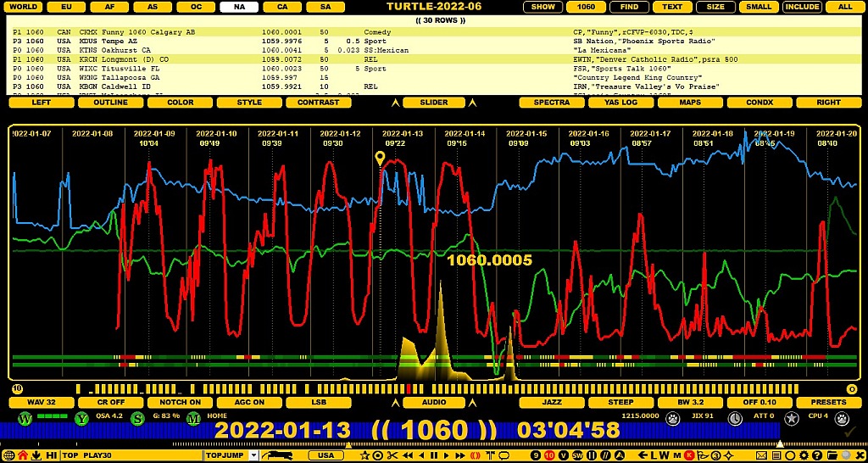Click the scissors cut icon
868x463 pixels.
392,455
